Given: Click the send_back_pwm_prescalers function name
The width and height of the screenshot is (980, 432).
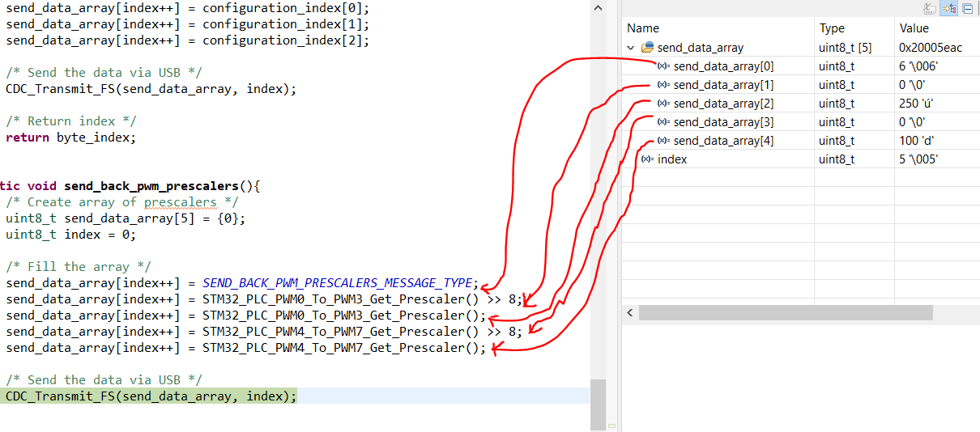Looking at the screenshot, I should [152, 186].
